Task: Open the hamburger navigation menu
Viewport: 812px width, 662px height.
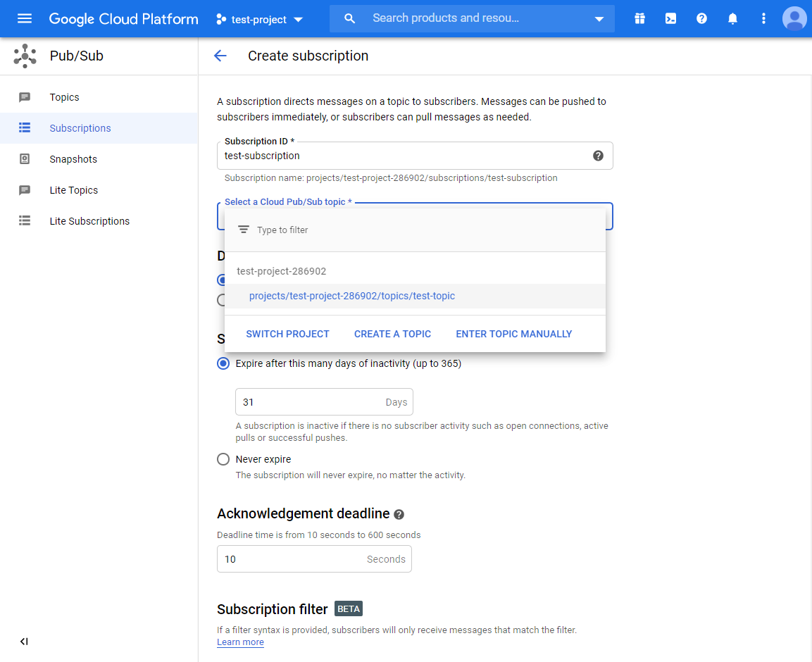Action: [x=25, y=18]
